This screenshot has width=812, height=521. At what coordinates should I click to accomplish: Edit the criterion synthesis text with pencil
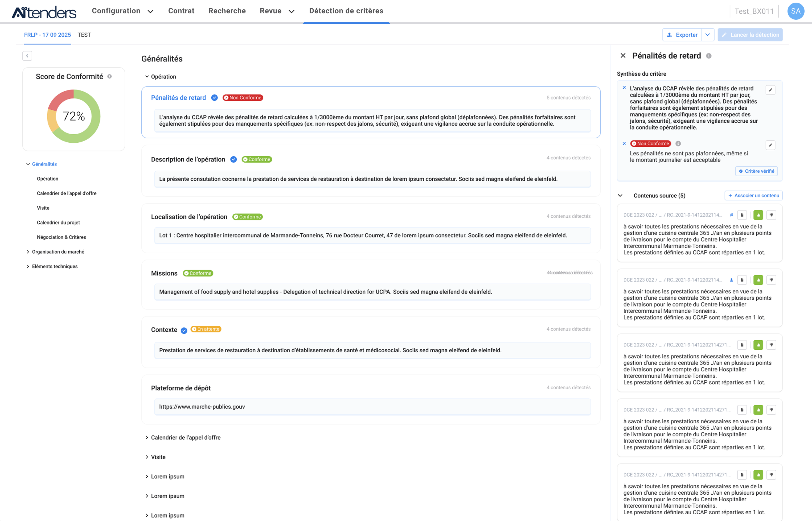coord(770,90)
